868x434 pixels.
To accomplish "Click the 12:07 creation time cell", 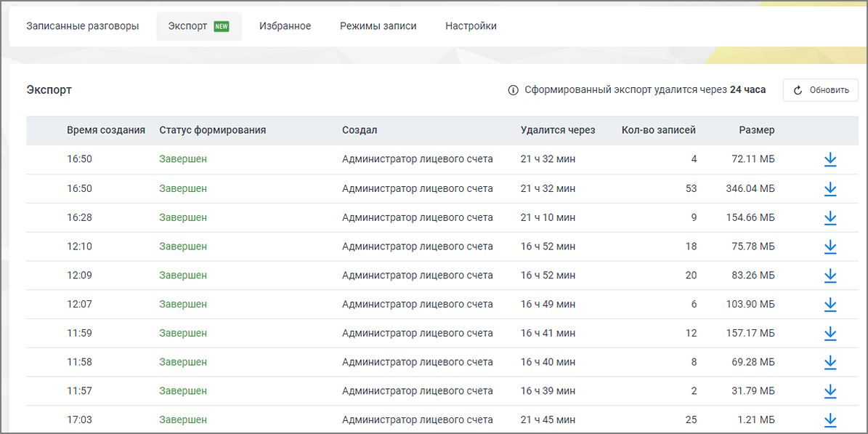I will [x=79, y=305].
